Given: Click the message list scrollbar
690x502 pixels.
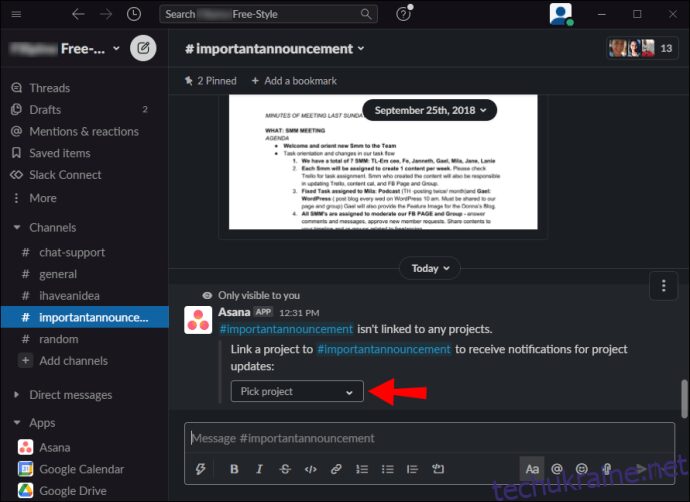Looking at the screenshot, I should 685,399.
